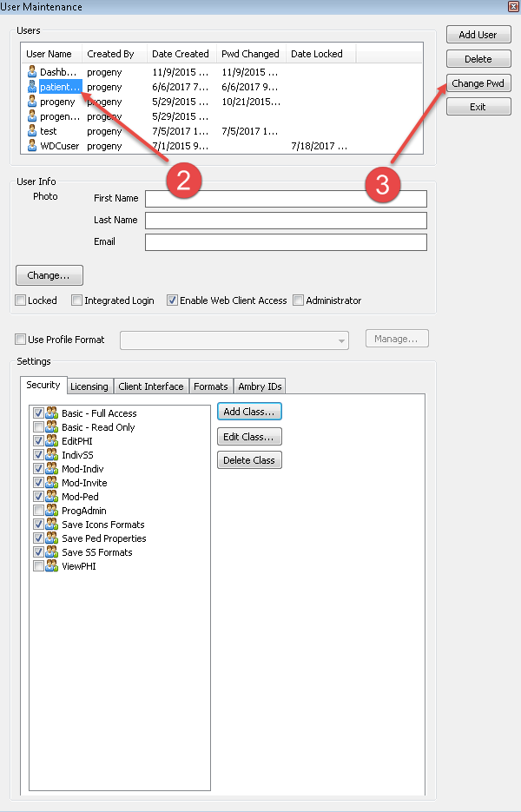Select the WDCuser user name
521x812 pixels.
(60, 146)
